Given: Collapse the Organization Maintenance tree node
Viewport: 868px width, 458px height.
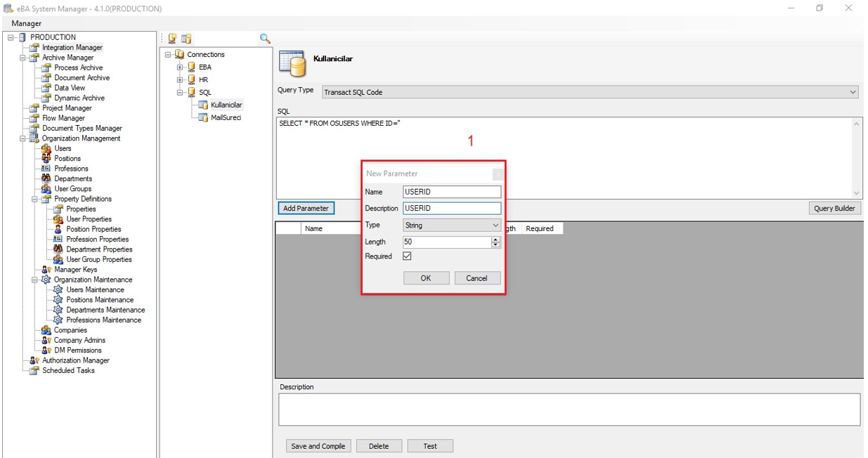Looking at the screenshot, I should click(x=34, y=280).
